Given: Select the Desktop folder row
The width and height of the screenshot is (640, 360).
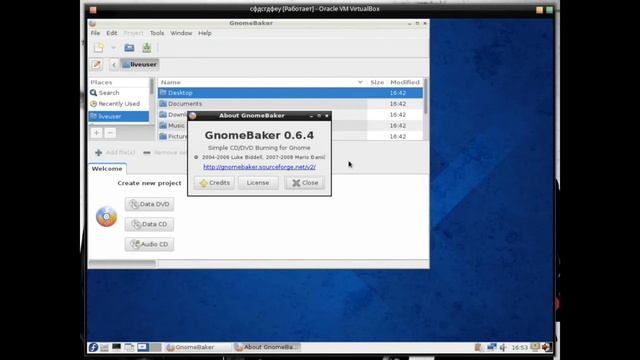Looking at the screenshot, I should click(x=290, y=93).
